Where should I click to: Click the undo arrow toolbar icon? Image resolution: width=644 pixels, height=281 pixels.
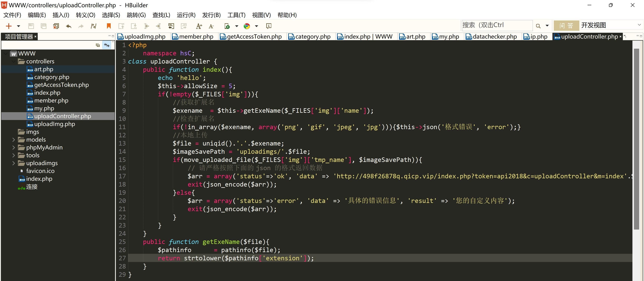(x=69, y=26)
